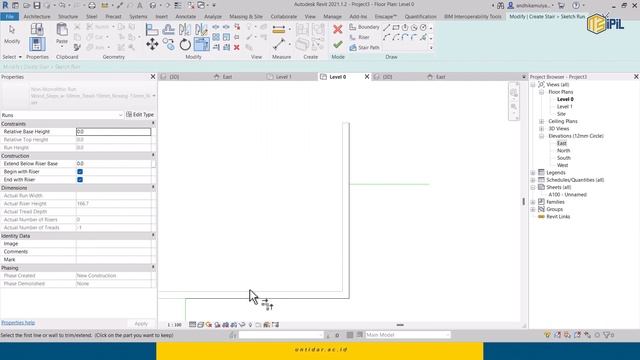Toggle the End with Riser checkbox
640x360 pixels.
80,180
